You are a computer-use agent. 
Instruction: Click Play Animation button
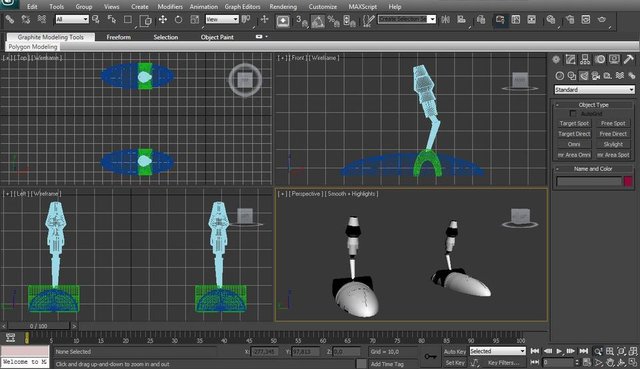559,351
